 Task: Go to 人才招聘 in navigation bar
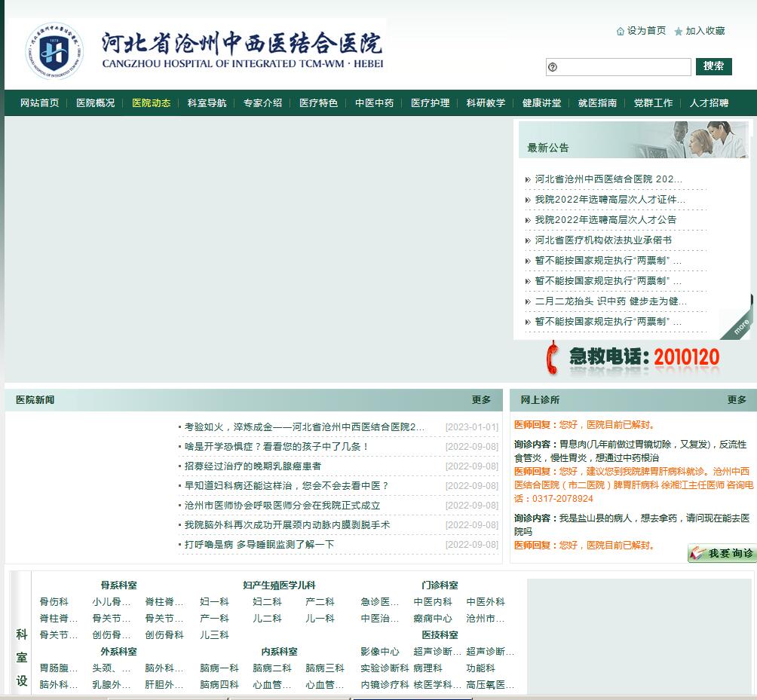[x=709, y=103]
